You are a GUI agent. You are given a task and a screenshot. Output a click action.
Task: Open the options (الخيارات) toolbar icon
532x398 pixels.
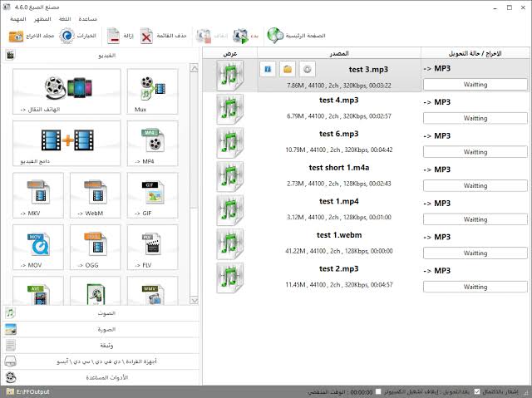pos(66,36)
